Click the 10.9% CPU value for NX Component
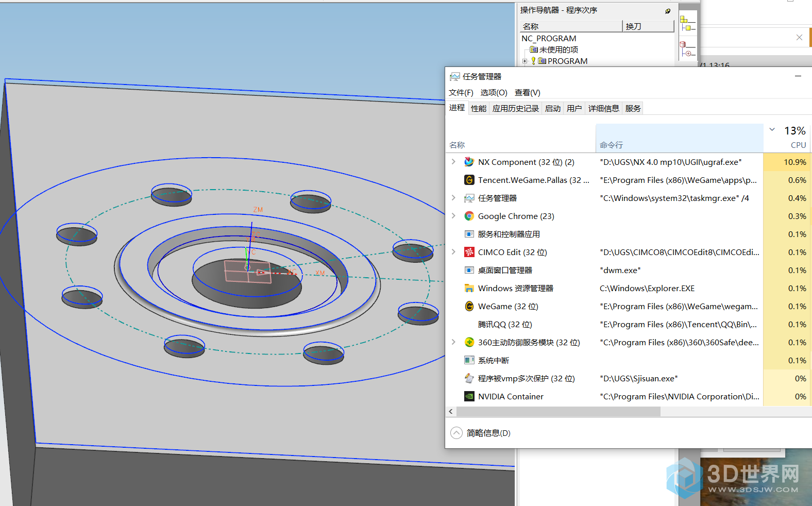 coord(794,162)
